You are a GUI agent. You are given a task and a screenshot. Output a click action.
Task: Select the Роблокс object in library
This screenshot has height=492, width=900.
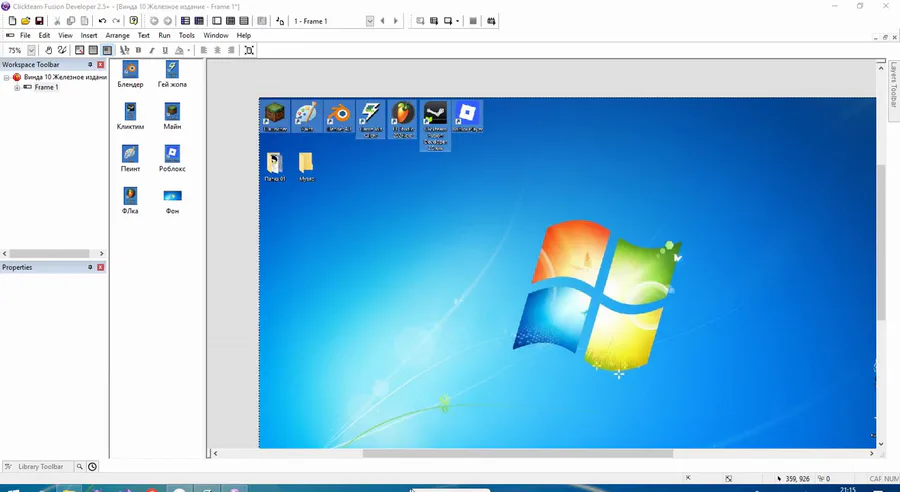point(172,159)
